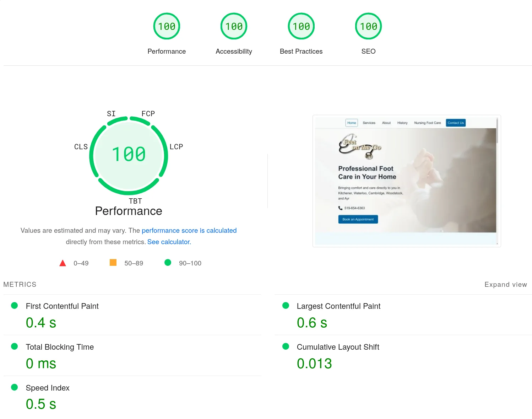This screenshot has height=419, width=532.
Task: Click the TBT label under gauge
Action: pyautogui.click(x=135, y=201)
